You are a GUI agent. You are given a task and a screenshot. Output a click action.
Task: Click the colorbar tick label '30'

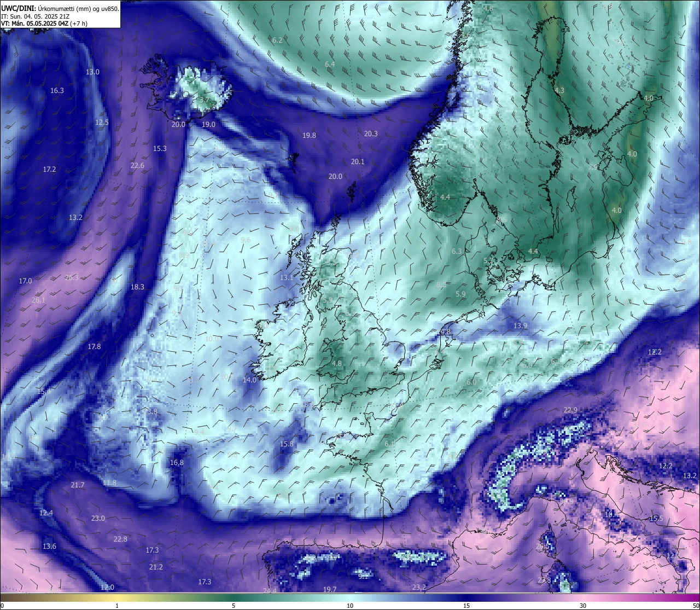point(583,606)
